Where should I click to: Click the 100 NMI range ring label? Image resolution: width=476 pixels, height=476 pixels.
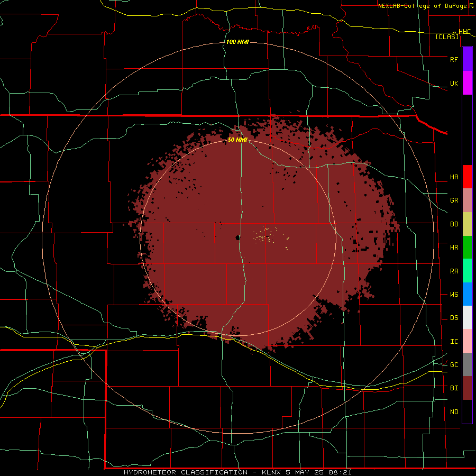tap(237, 42)
